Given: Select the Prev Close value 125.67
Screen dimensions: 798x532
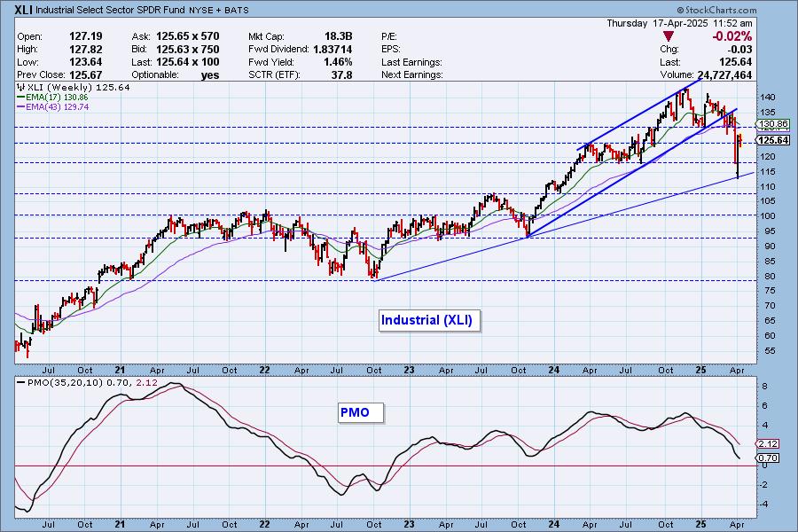Looking at the screenshot, I should pos(85,74).
